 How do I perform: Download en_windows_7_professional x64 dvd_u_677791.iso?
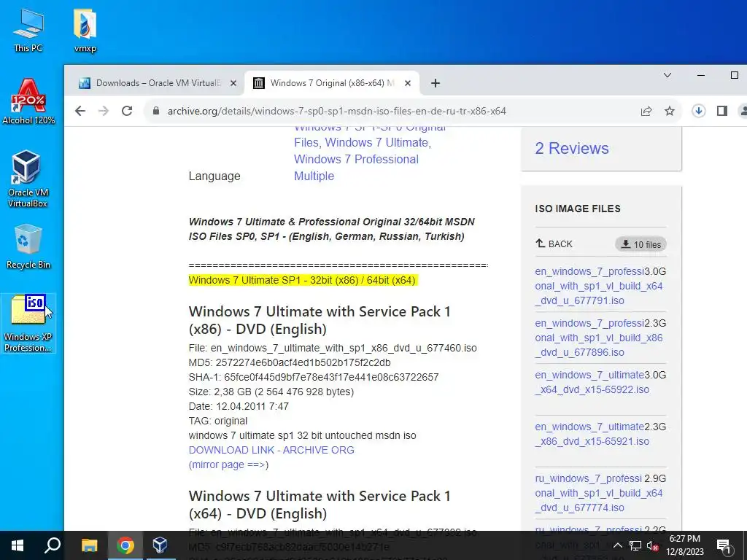(599, 286)
